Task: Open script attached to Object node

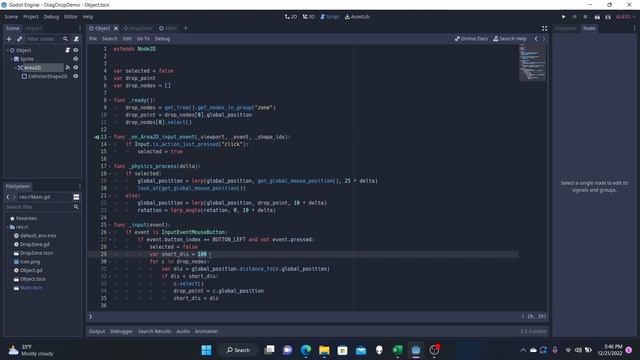Action: pos(68,50)
